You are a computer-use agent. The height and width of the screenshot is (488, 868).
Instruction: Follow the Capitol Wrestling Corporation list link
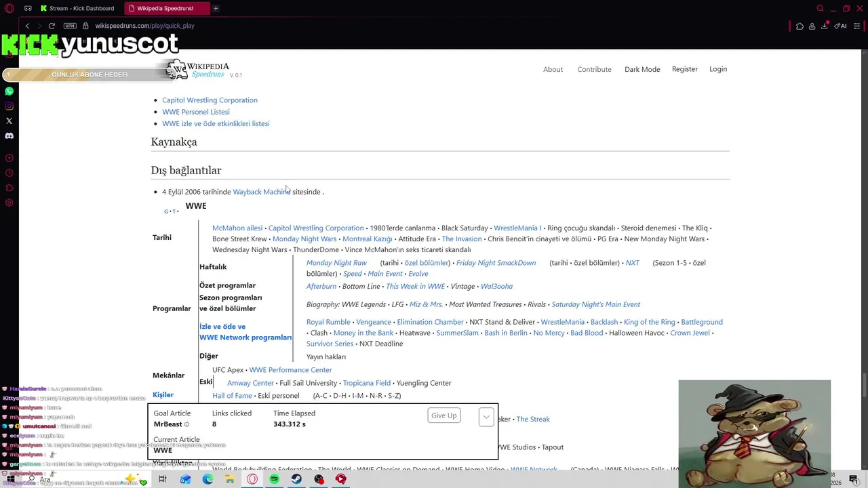point(210,100)
